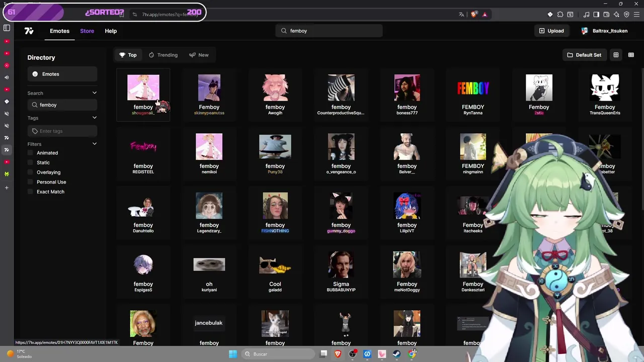Open the femboy emote by FISHNOTHING

click(x=275, y=213)
